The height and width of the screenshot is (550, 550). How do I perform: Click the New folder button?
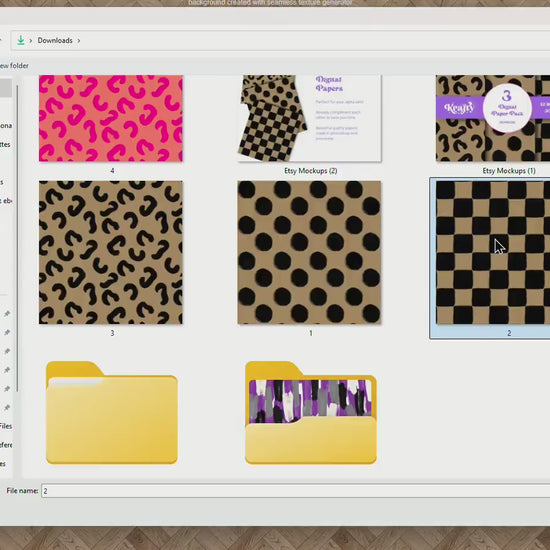click(x=14, y=66)
